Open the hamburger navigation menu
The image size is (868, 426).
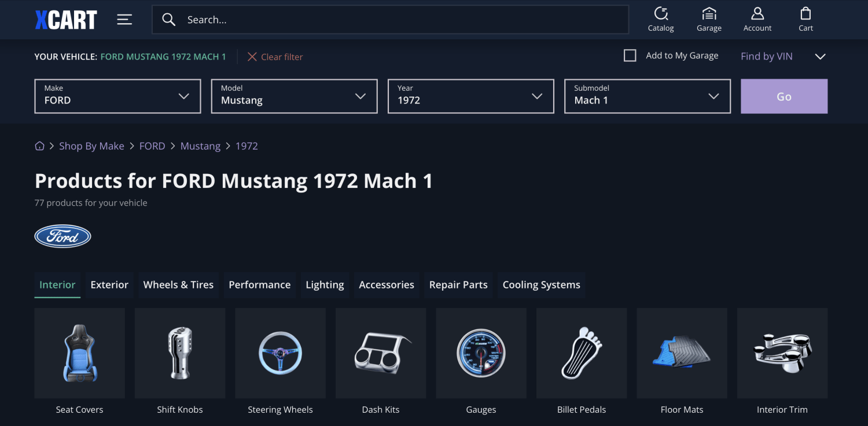tap(124, 19)
